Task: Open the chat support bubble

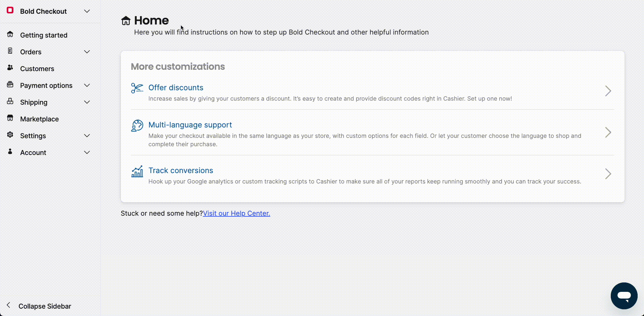Action: (x=624, y=296)
